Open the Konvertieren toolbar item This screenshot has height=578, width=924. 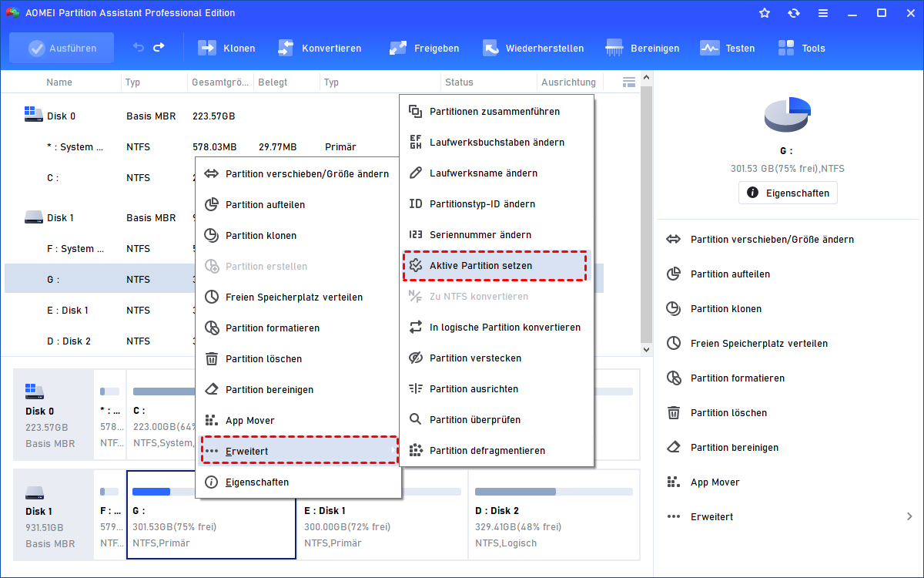tap(319, 48)
